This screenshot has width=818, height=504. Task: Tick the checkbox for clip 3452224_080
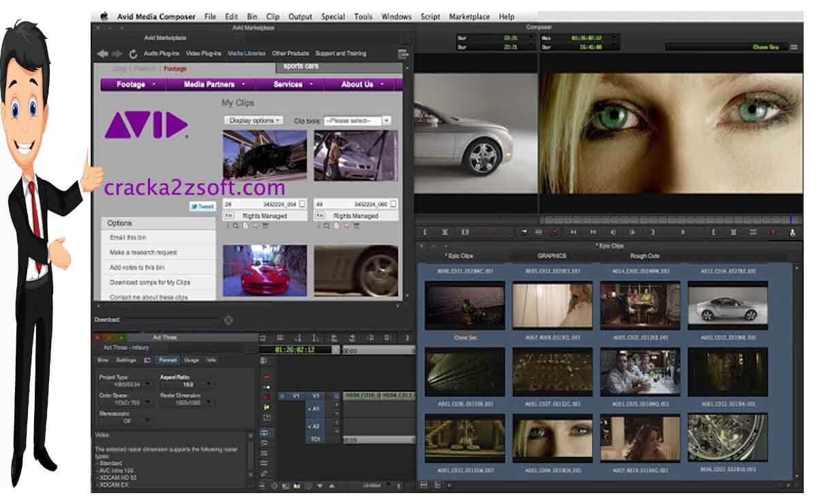tap(393, 204)
